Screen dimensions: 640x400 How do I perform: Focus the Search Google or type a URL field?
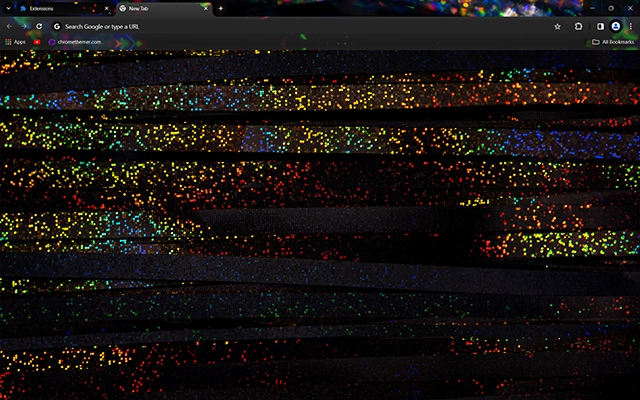point(304,27)
